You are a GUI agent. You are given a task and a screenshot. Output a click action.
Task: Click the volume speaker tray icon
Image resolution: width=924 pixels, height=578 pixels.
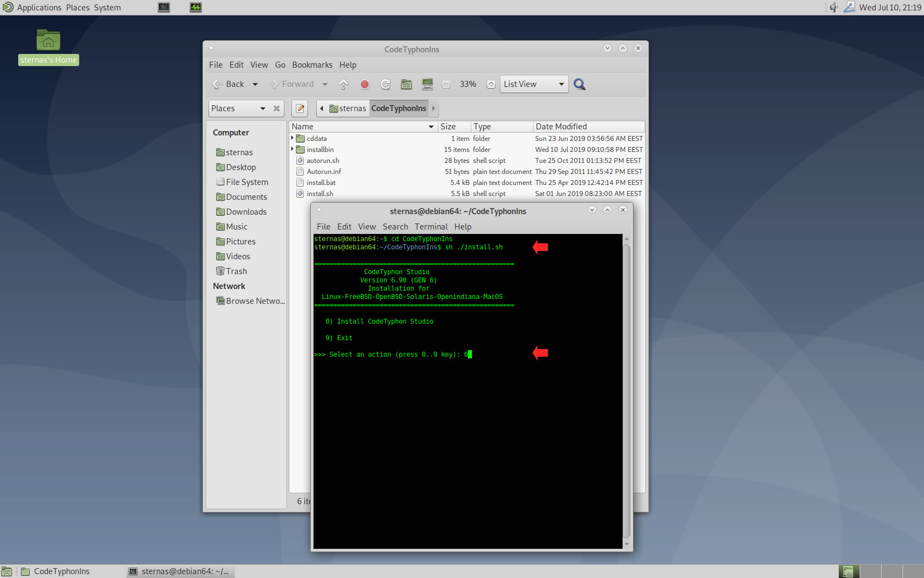coord(834,7)
